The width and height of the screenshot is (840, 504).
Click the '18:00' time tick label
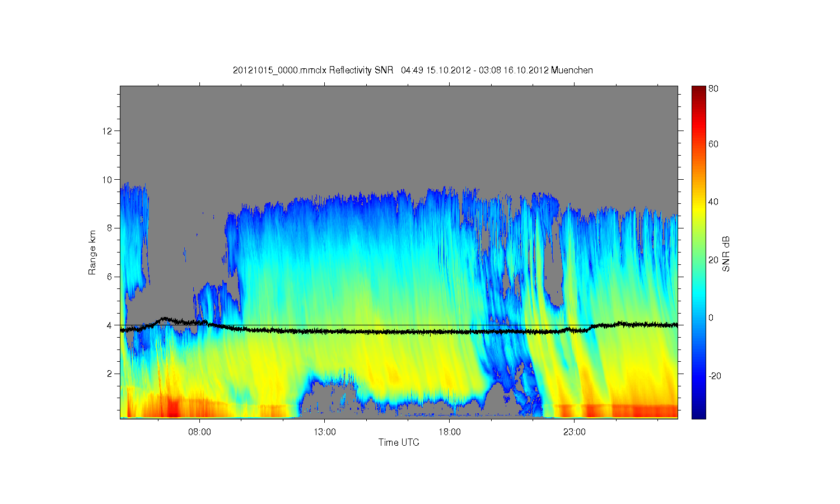(x=449, y=432)
